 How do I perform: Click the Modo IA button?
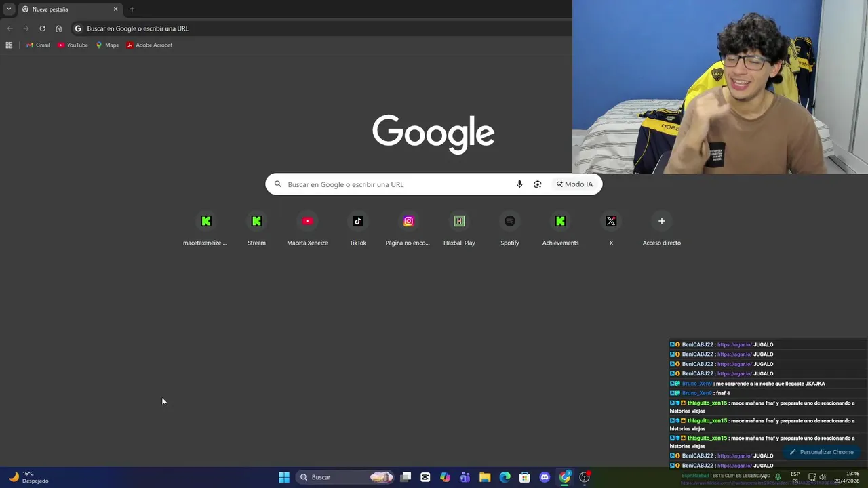[x=574, y=184]
